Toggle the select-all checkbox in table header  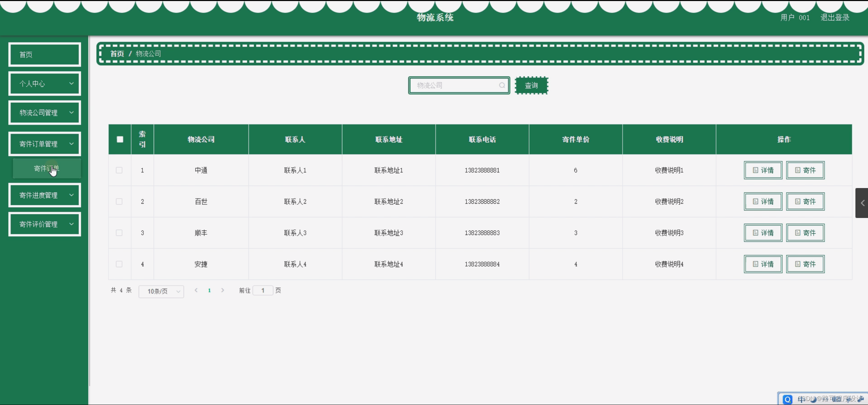click(x=120, y=139)
